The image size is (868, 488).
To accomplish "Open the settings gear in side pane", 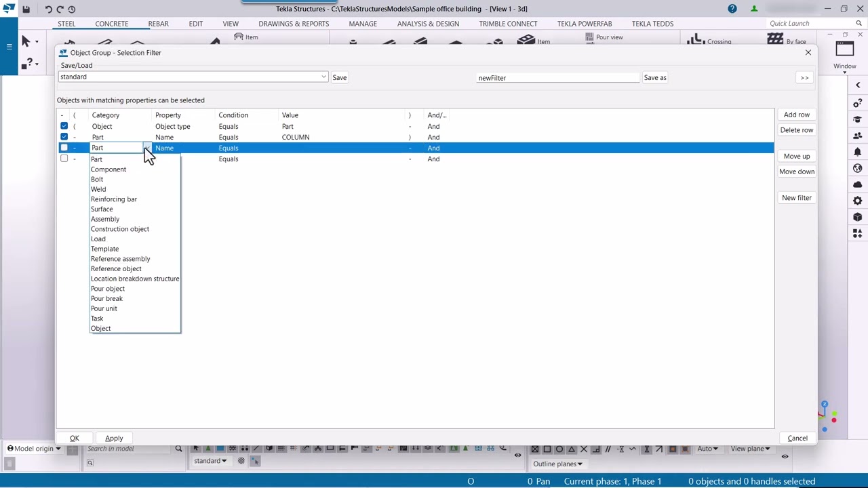I will click(858, 201).
